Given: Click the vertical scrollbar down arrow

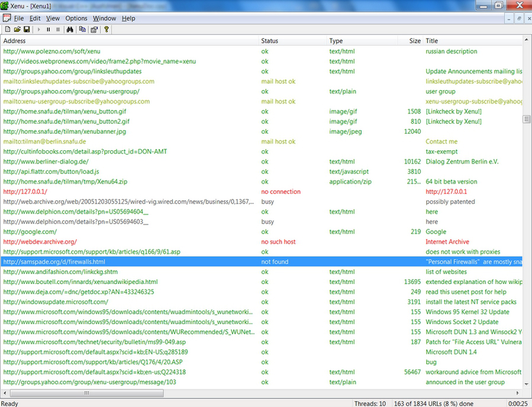Looking at the screenshot, I should pos(526,385).
